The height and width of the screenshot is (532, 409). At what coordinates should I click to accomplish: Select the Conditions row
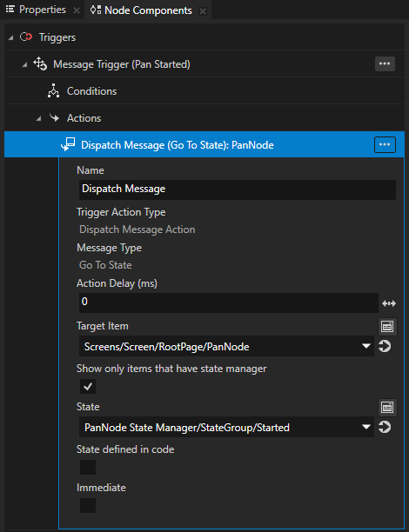pyautogui.click(x=204, y=91)
